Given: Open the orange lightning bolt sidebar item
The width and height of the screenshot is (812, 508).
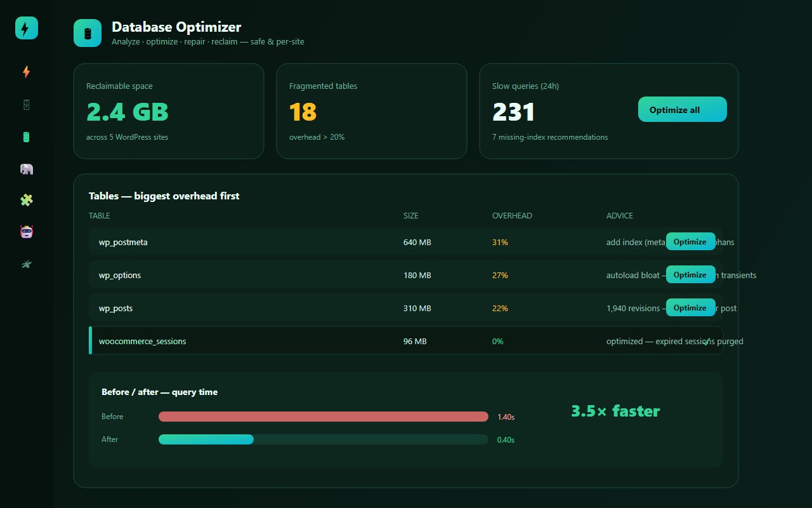Looking at the screenshot, I should tap(27, 72).
